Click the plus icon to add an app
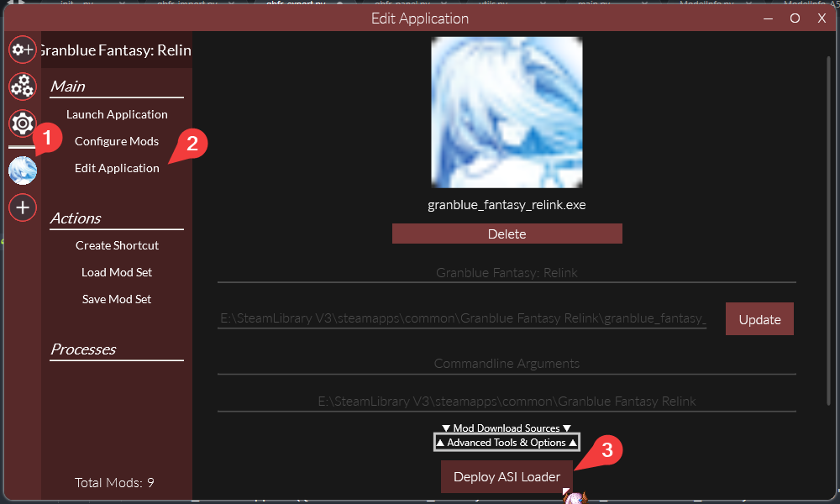The height and width of the screenshot is (504, 840). pyautogui.click(x=23, y=207)
